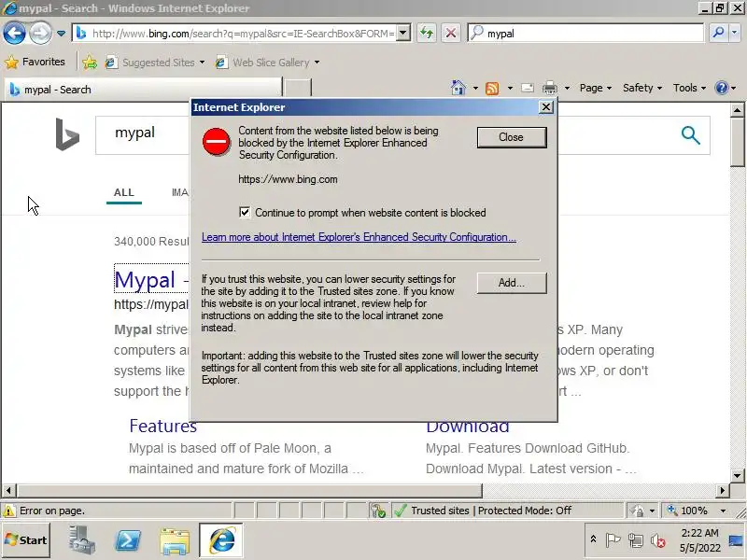Click the Home icon in command bar
The width and height of the screenshot is (747, 560).
click(458, 88)
